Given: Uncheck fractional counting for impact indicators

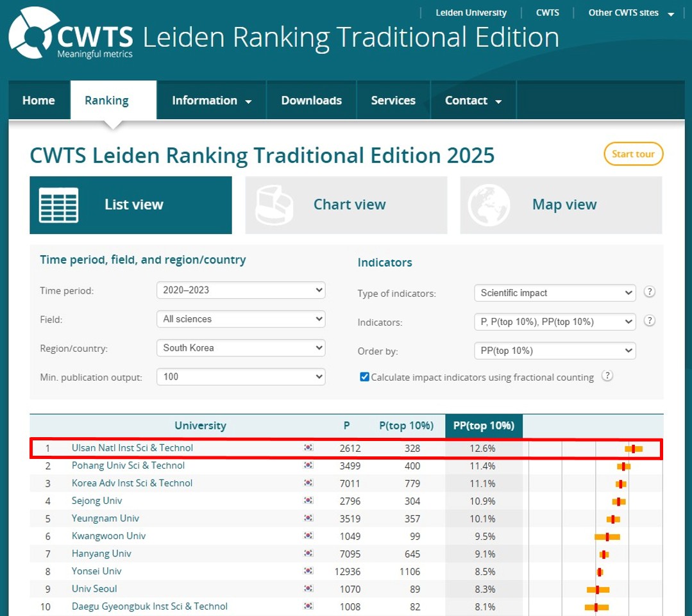Looking at the screenshot, I should click(x=364, y=376).
